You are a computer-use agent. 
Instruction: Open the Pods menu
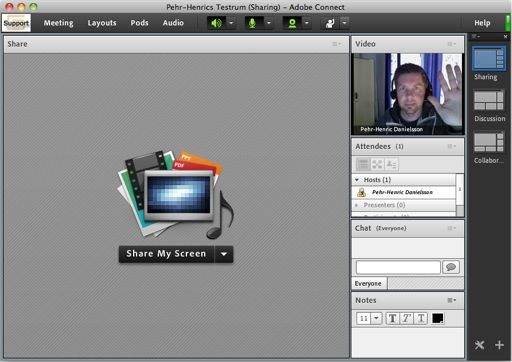point(139,23)
